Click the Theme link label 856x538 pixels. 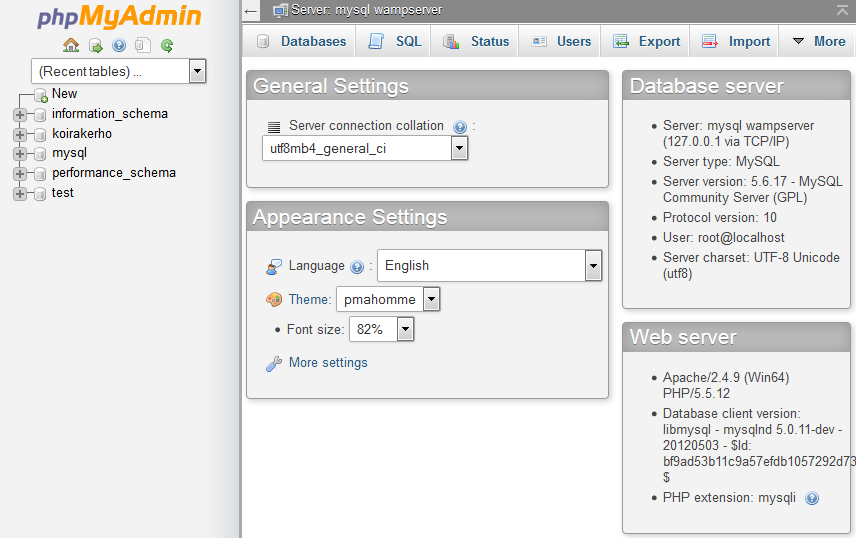click(x=310, y=299)
